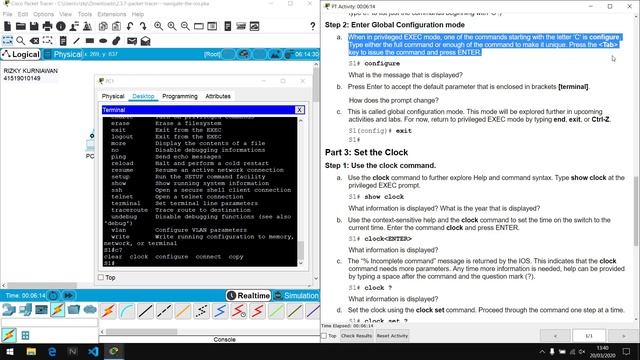Switch to Realtime mode

pos(249,296)
